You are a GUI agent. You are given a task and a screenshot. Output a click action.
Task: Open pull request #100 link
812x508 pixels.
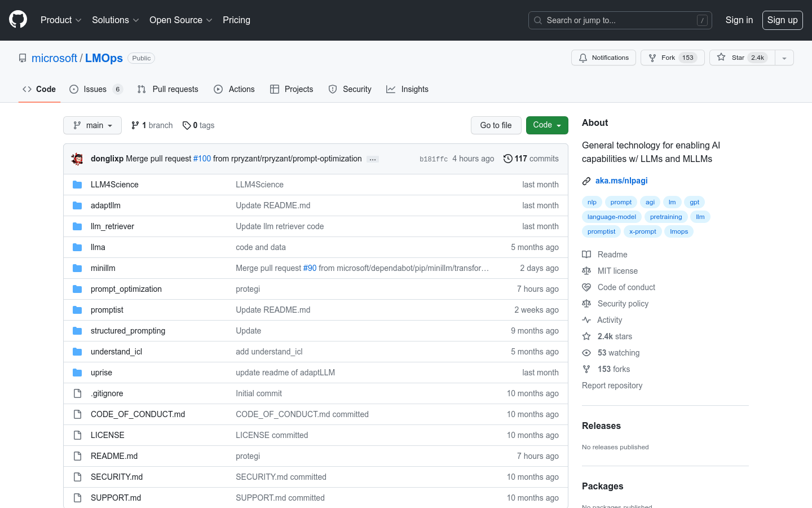coord(202,159)
